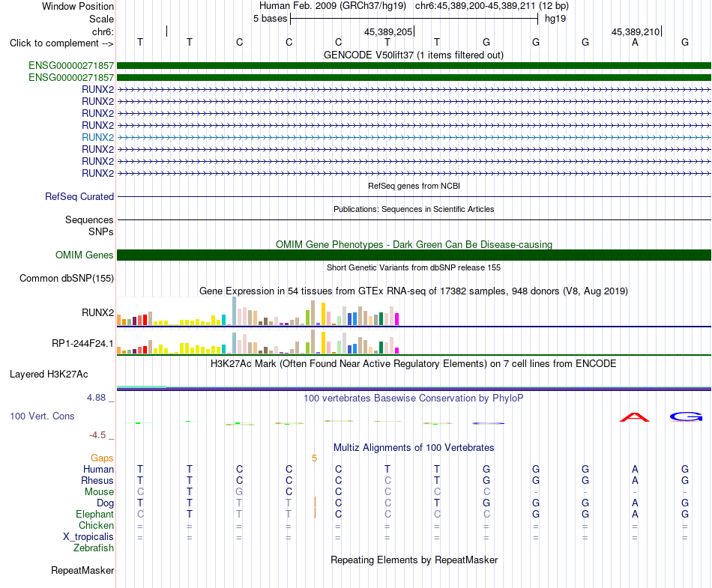712x588 pixels.
Task: Click the orange '5' gap count
Action: (314, 458)
